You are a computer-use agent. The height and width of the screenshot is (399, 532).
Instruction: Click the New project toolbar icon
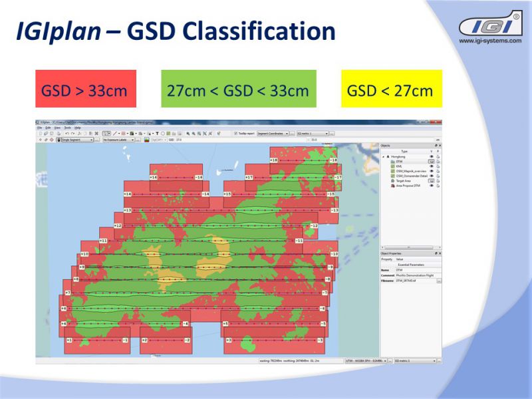point(41,134)
